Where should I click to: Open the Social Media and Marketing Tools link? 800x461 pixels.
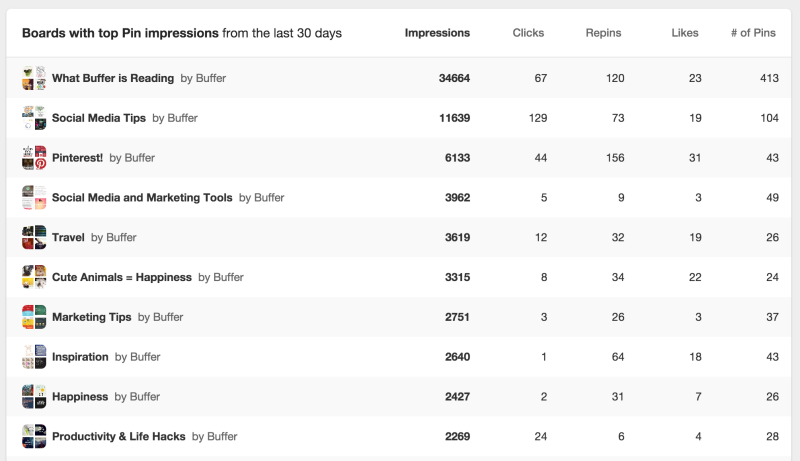coord(142,197)
